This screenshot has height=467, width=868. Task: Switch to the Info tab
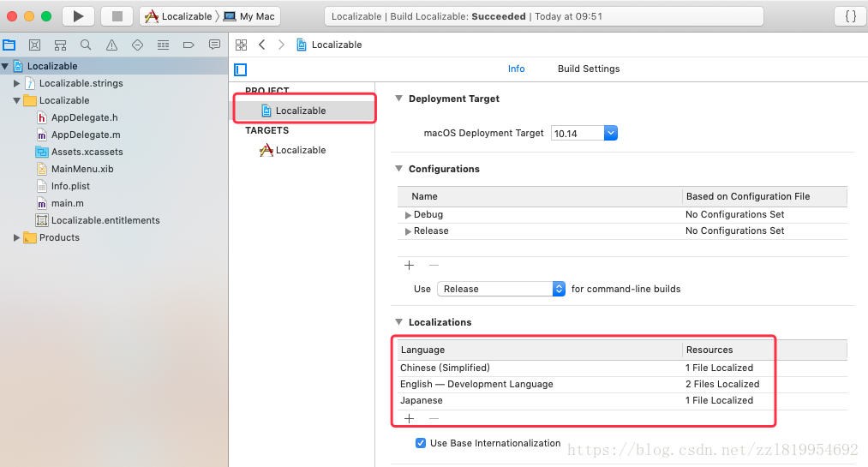[x=516, y=69]
